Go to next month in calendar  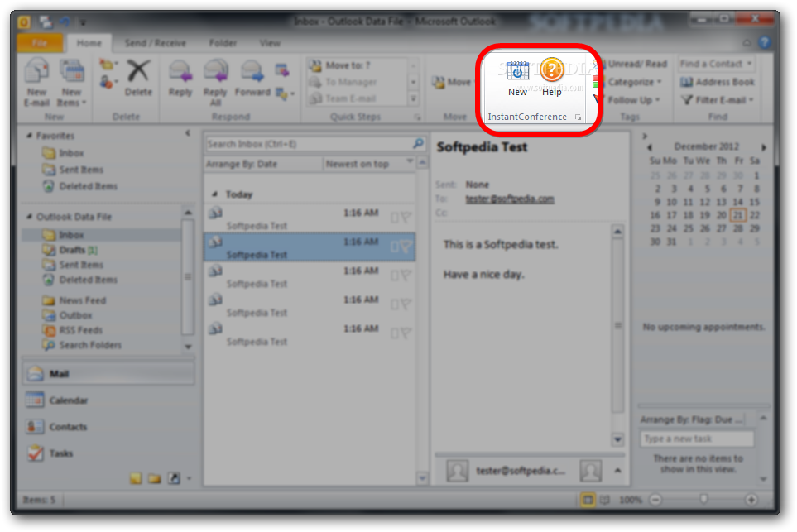(763, 147)
